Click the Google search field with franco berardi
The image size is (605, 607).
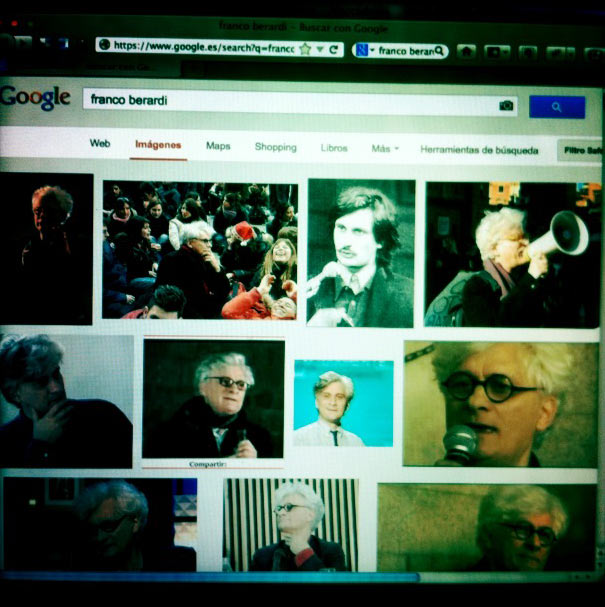tap(290, 102)
